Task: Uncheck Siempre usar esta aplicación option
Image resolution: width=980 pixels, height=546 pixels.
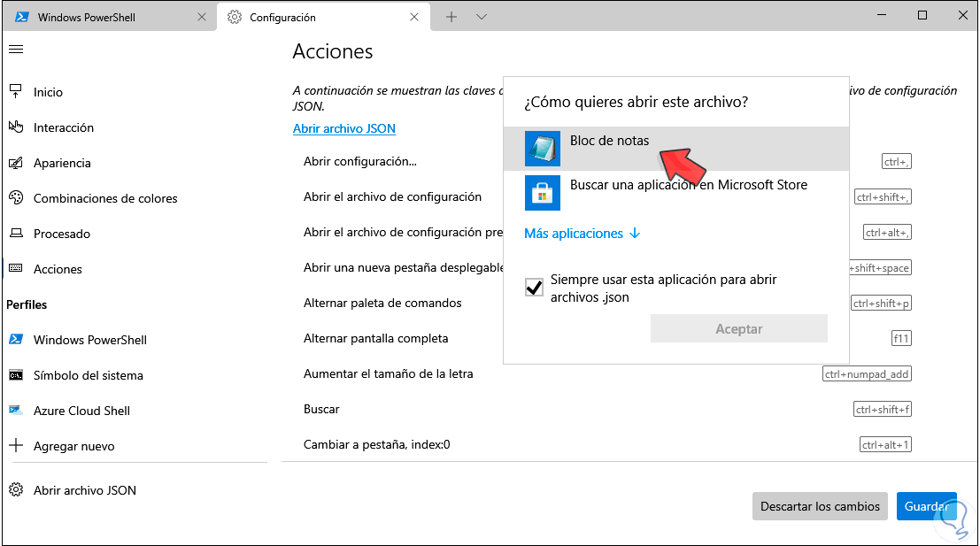Action: click(x=534, y=287)
